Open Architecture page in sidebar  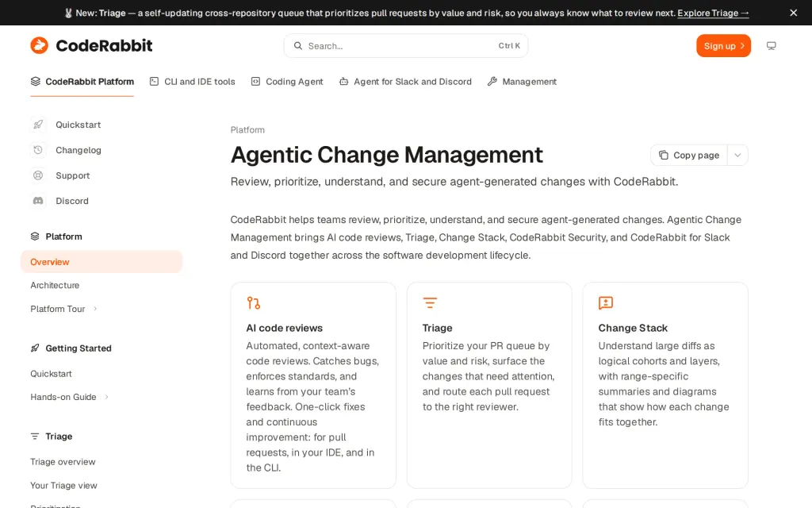coord(55,285)
